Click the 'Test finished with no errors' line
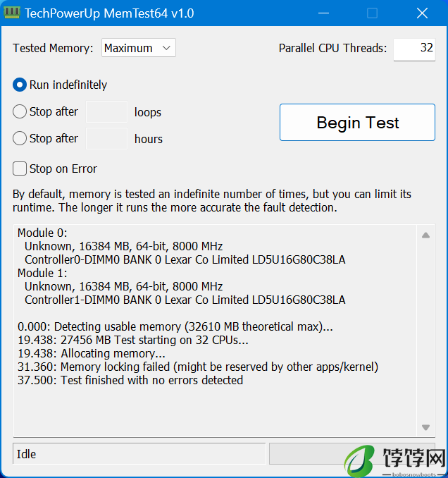Image resolution: width=448 pixels, height=478 pixels. (130, 381)
